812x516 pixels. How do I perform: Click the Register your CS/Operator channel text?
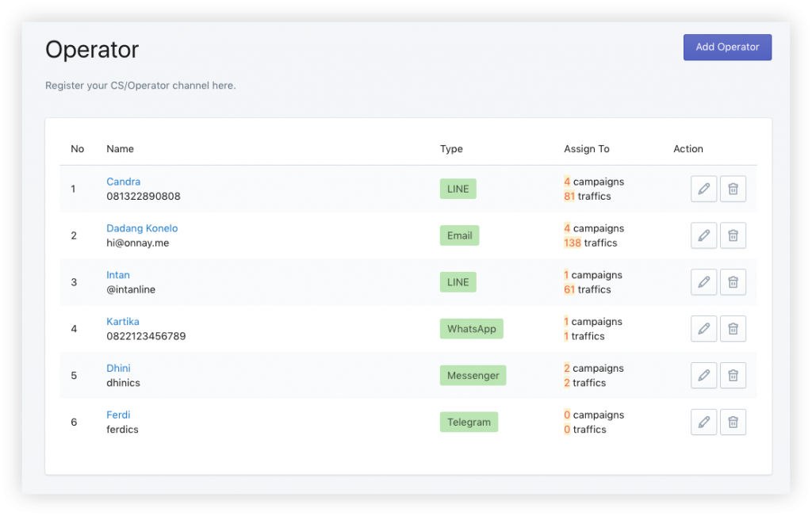(140, 86)
